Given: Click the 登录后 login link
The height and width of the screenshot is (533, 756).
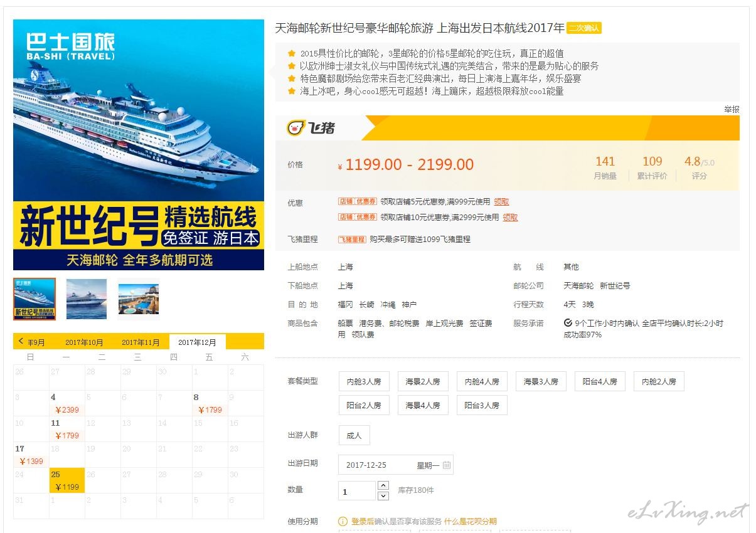Looking at the screenshot, I should (x=362, y=521).
